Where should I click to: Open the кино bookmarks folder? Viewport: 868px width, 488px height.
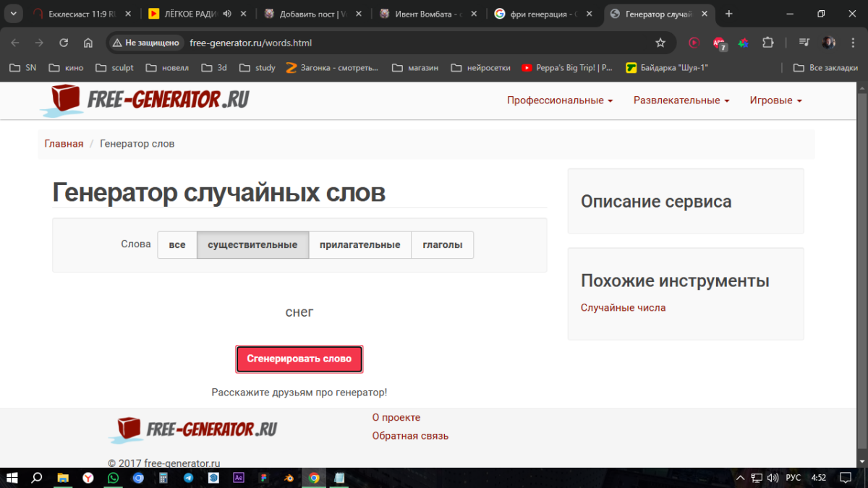coord(66,68)
